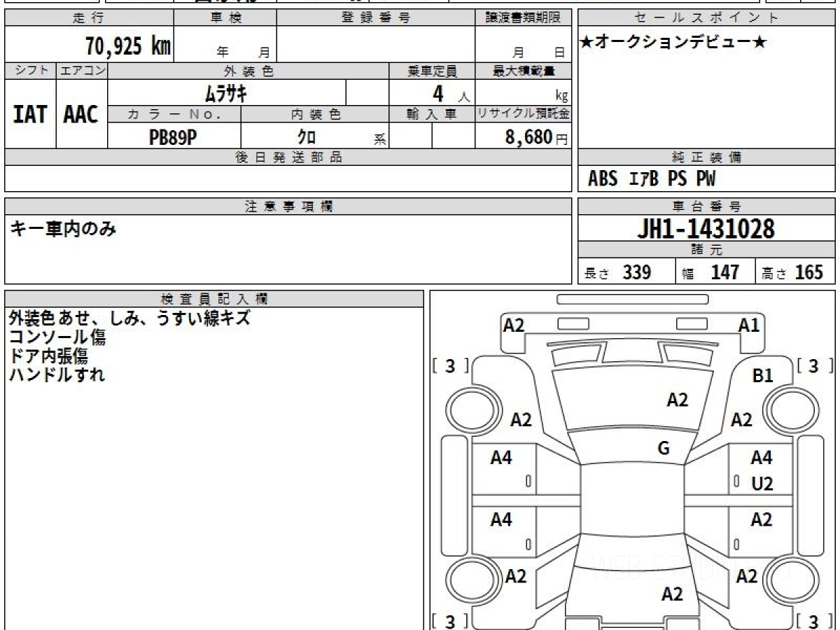840x630 pixels.
Task: Select the 諸元 header
Action: click(706, 250)
